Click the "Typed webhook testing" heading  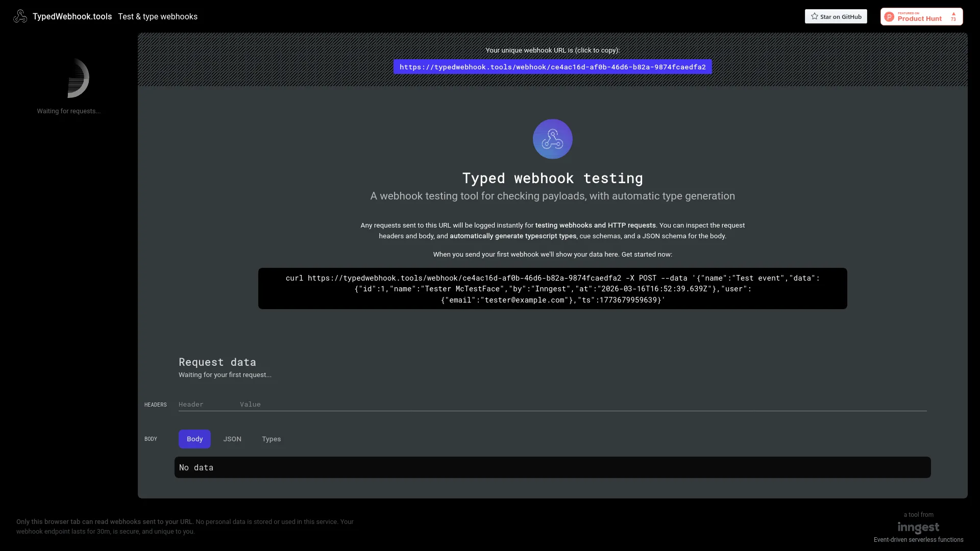[552, 178]
